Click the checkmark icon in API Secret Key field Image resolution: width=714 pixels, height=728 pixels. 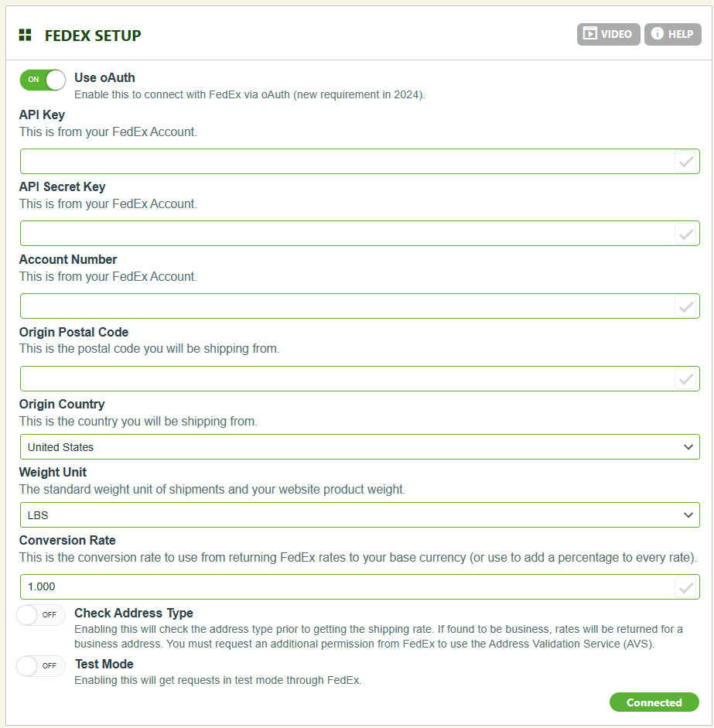click(685, 234)
